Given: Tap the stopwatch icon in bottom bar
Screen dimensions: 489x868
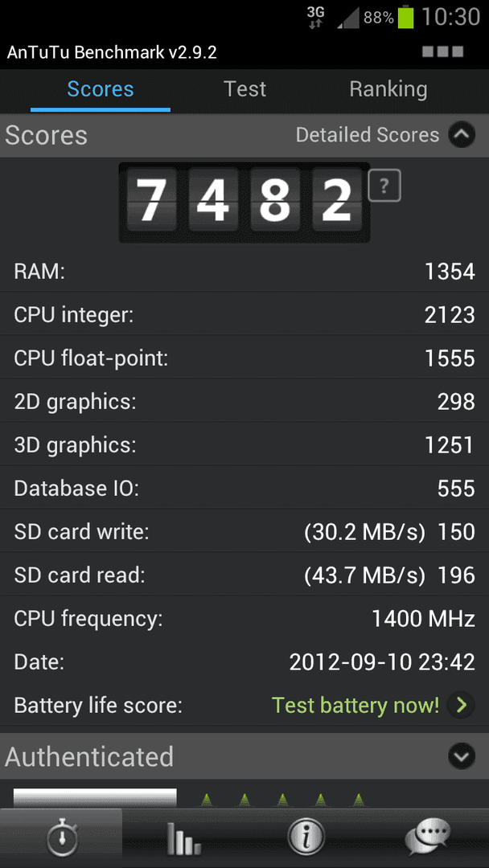Looking at the screenshot, I should click(x=61, y=838).
